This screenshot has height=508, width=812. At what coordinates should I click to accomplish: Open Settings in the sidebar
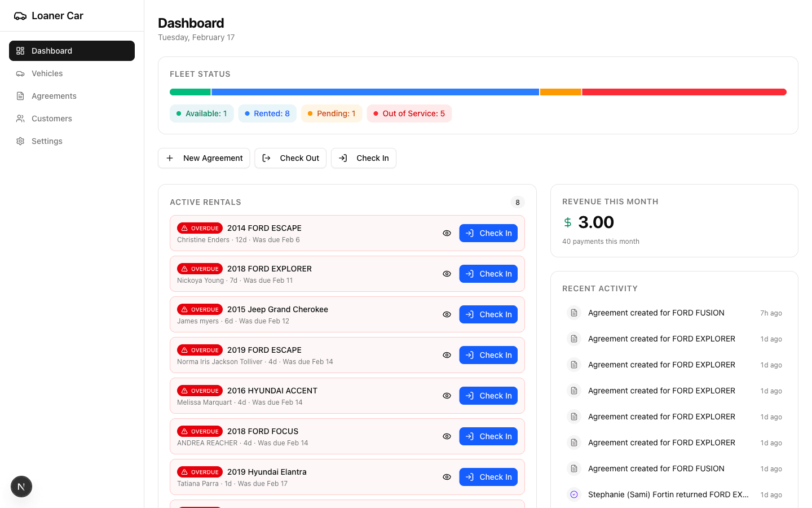[72, 141]
